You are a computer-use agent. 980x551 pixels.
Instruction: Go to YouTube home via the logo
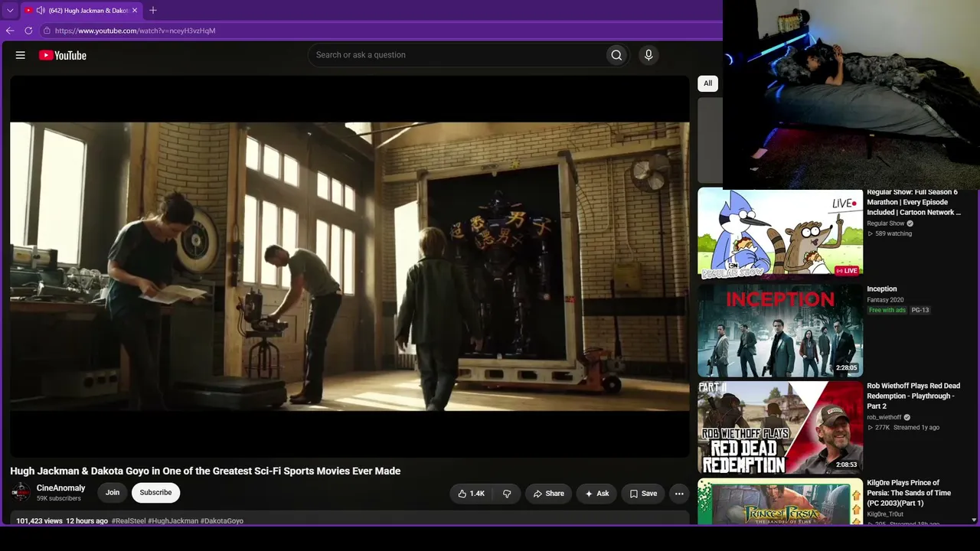tap(63, 55)
